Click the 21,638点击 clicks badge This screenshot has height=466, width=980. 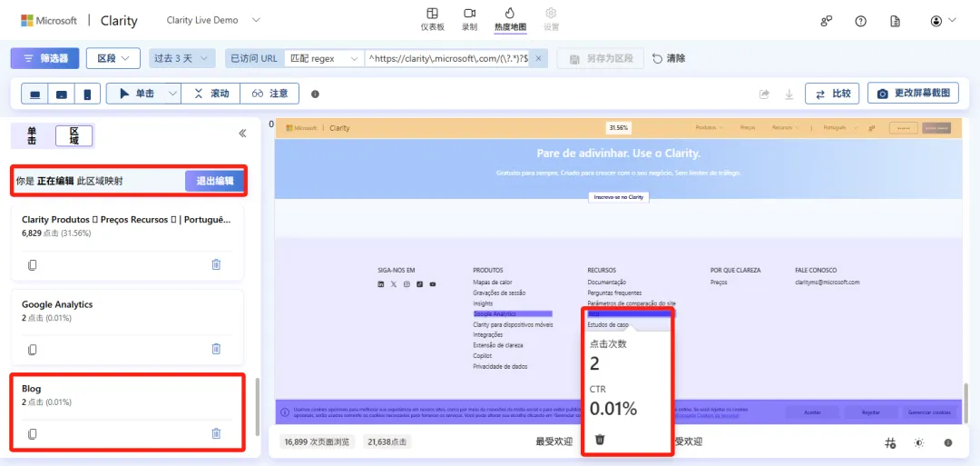pyautogui.click(x=387, y=441)
